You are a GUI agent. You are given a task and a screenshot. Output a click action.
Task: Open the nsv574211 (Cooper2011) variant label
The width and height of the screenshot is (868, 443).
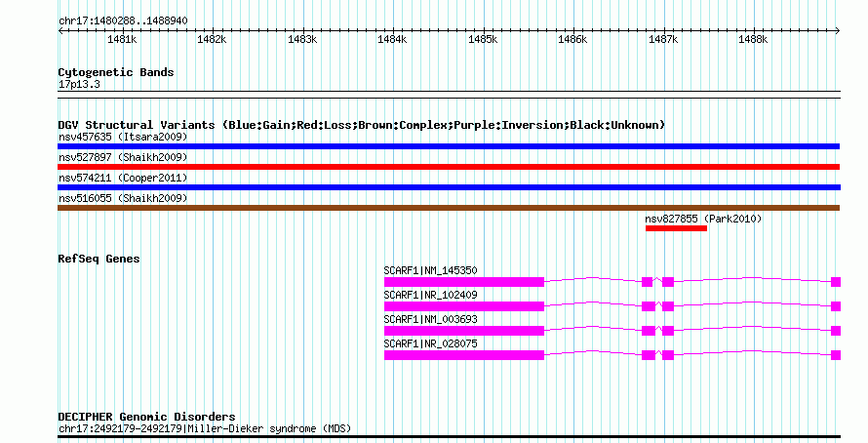[x=123, y=178]
